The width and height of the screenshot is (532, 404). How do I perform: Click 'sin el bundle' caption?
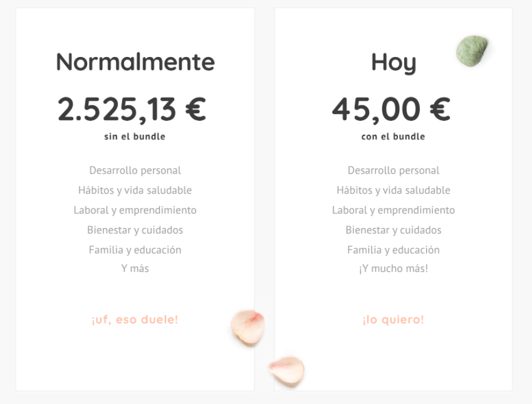coord(135,137)
